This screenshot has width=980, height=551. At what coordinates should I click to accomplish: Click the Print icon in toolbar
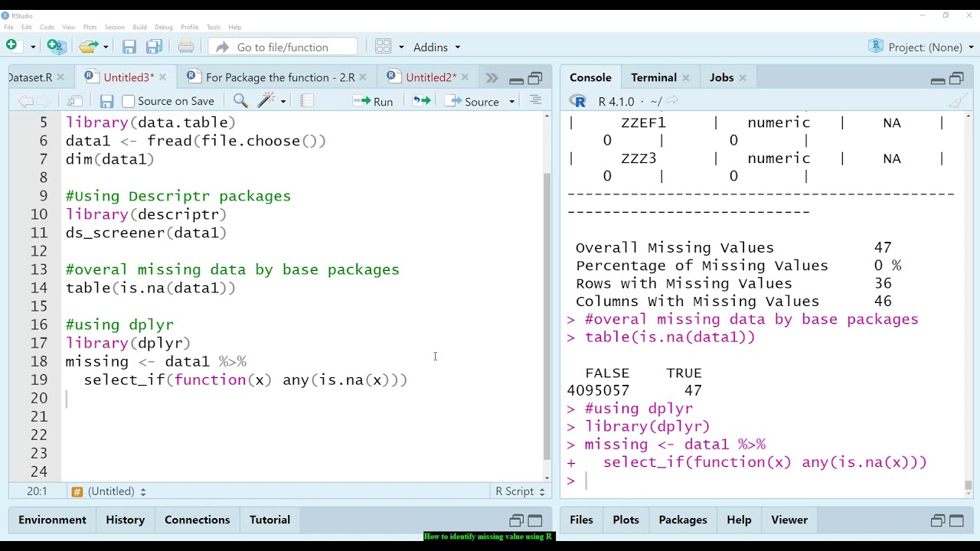186,47
